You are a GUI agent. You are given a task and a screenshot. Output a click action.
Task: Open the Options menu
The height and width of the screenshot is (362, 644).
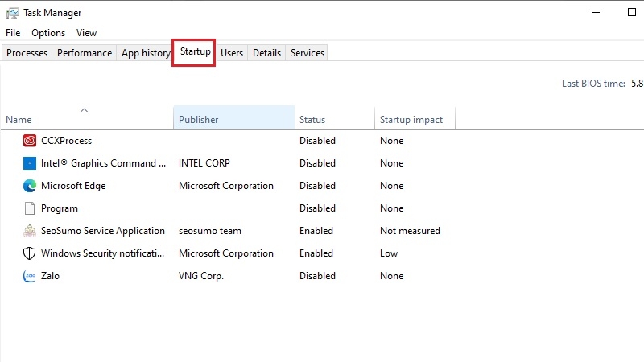click(48, 33)
